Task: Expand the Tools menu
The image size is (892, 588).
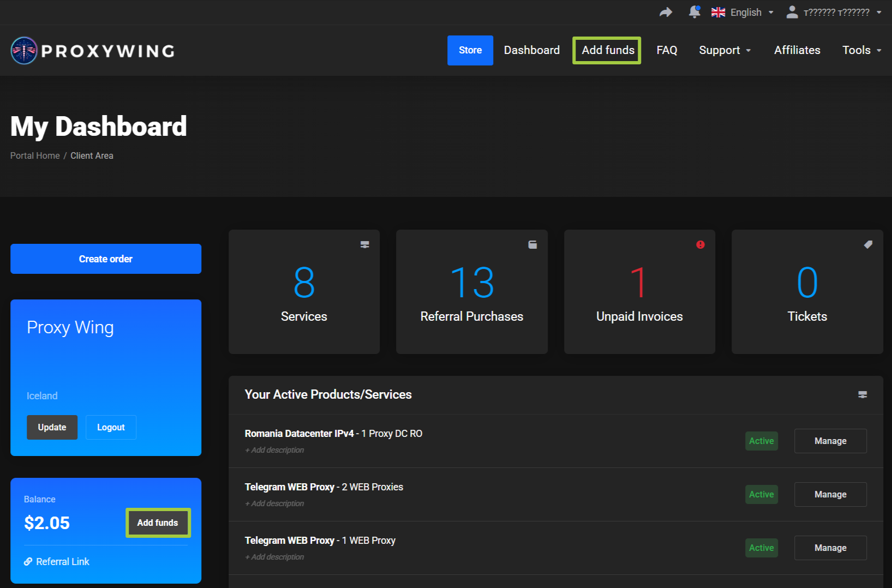Action: coord(862,50)
